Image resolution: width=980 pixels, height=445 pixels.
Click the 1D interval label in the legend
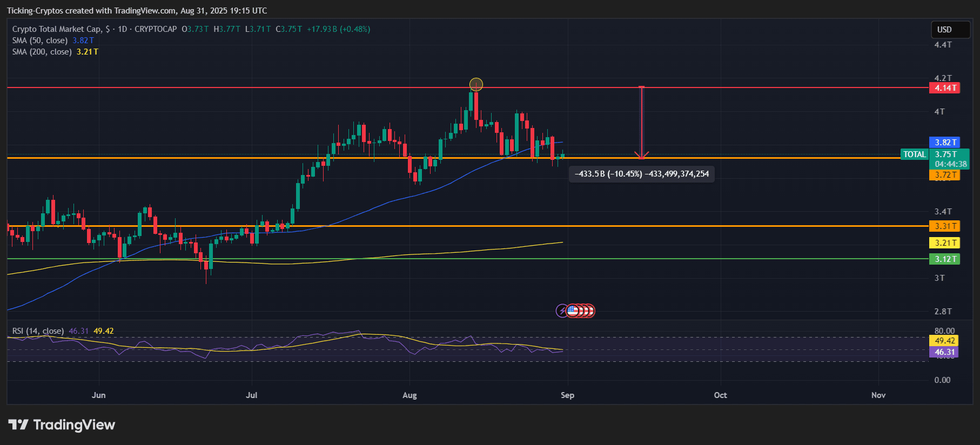[123, 29]
